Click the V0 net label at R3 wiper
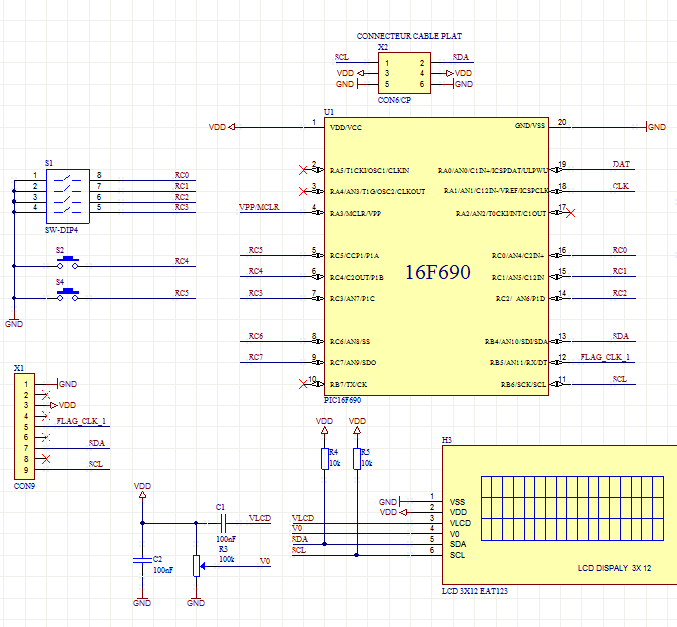677x627 pixels. coord(265,561)
